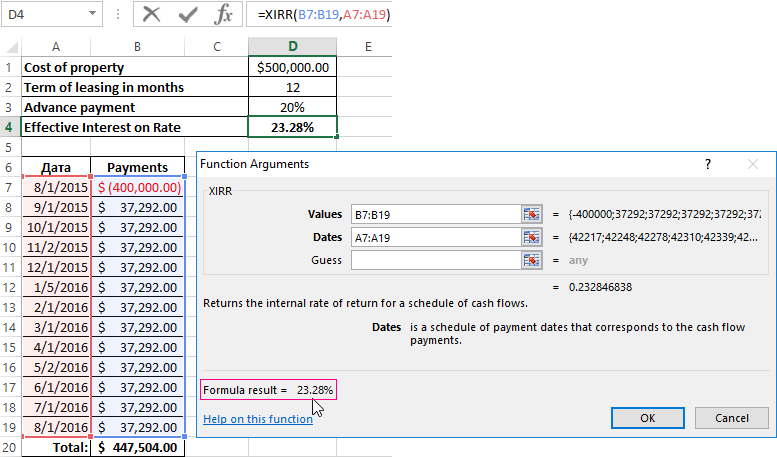
Task: Select column E header
Action: (368, 47)
